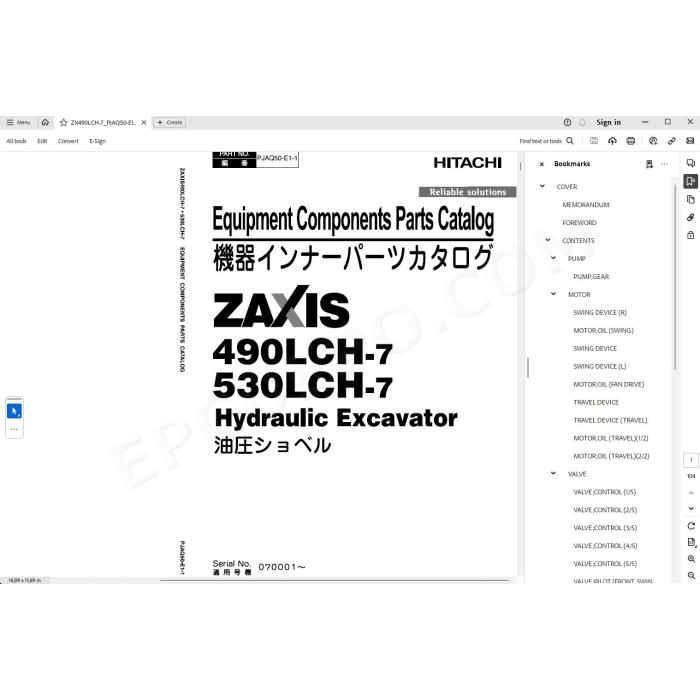Open the MOTOR;OIL (FAN DRIVE) bookmark
This screenshot has width=700, height=700.
coord(609,384)
